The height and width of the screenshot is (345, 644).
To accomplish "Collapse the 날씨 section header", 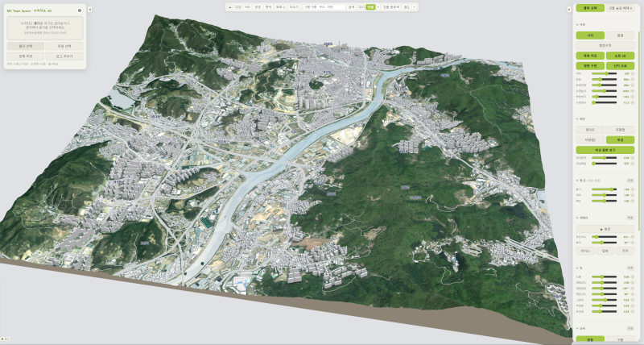I will point(580,329).
